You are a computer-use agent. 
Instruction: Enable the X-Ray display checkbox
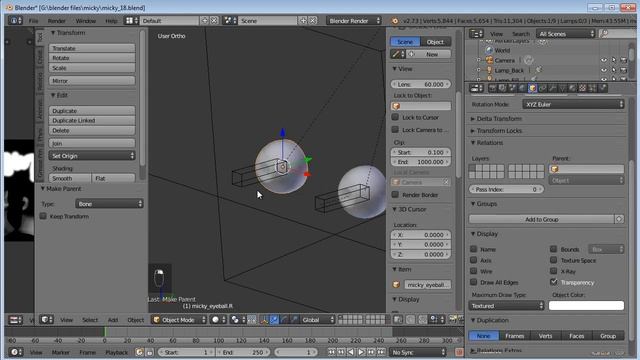[x=553, y=271]
